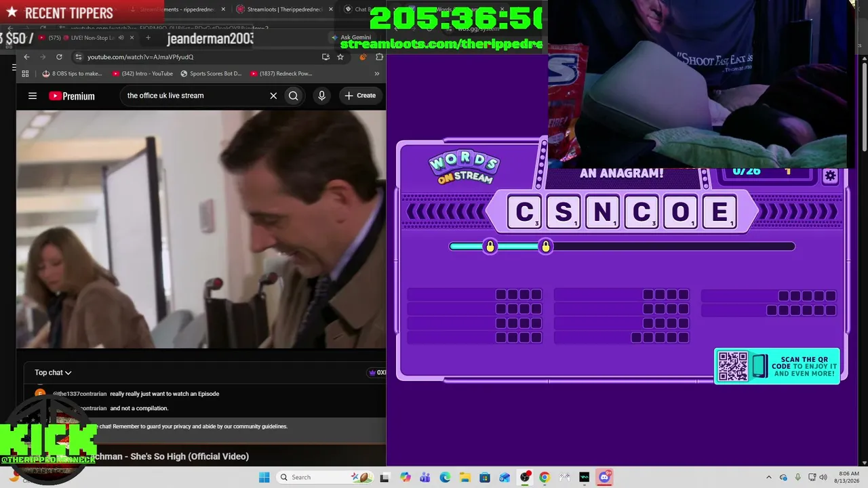This screenshot has height=488, width=868.
Task: Go to the YouTube Premium home logo
Action: pos(72,96)
